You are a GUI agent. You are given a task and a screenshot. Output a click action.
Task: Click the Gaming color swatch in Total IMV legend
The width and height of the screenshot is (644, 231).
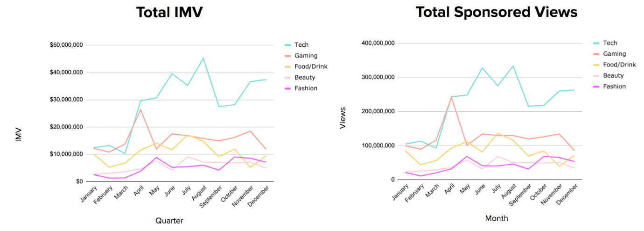[288, 56]
